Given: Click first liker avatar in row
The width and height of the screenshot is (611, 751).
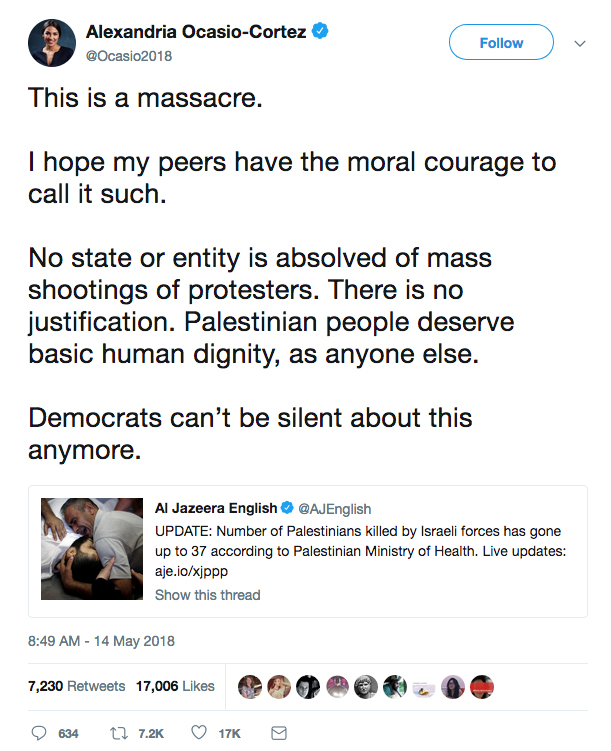Looking at the screenshot, I should 250,687.
